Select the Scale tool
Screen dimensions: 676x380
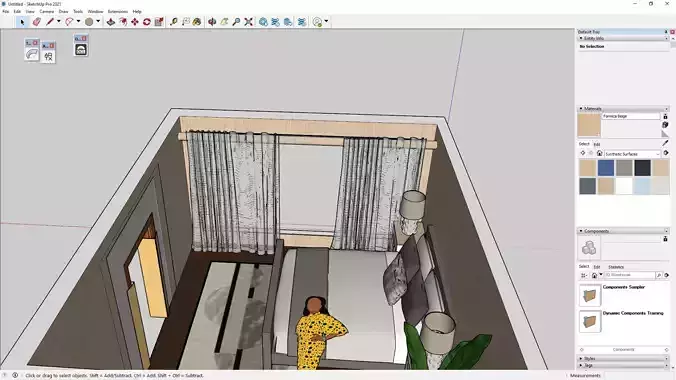point(159,22)
